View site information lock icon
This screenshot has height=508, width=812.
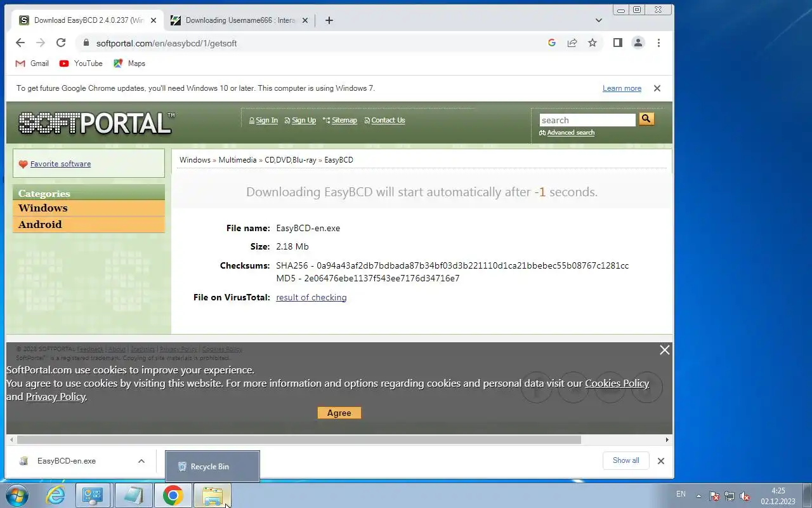click(x=86, y=43)
